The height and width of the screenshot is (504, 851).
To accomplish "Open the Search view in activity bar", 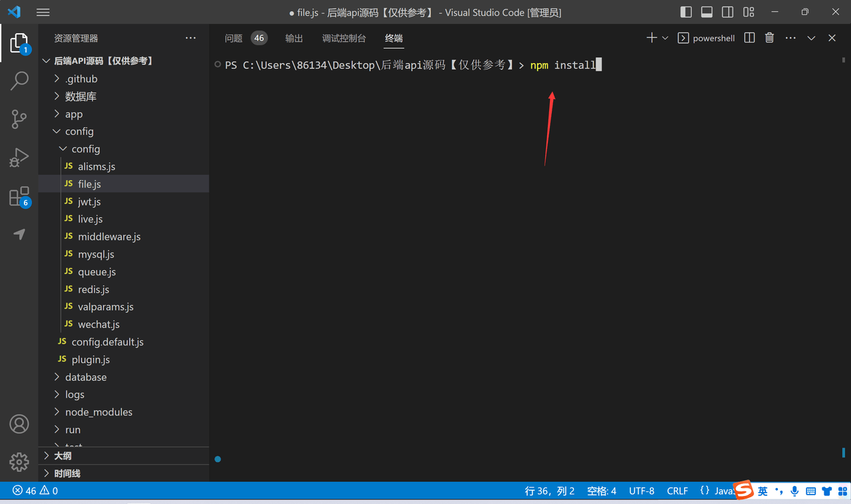I will pos(19,81).
